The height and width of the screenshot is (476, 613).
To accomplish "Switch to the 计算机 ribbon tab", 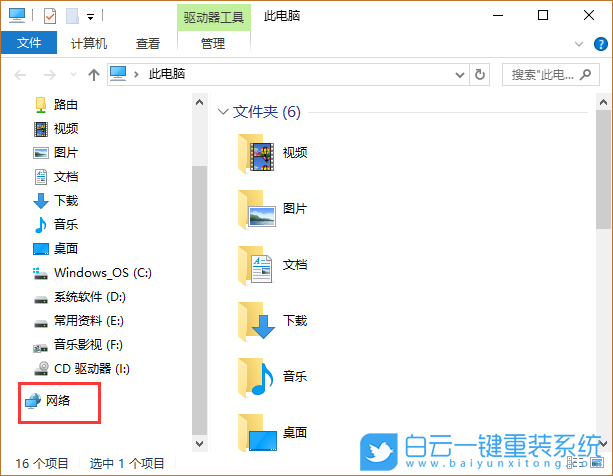I will click(89, 43).
